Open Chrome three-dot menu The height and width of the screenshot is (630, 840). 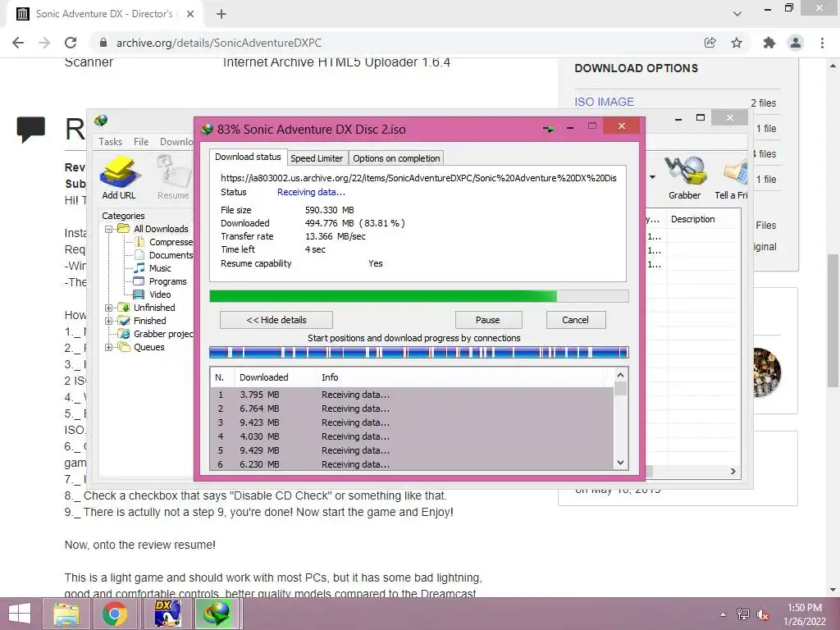click(x=822, y=43)
